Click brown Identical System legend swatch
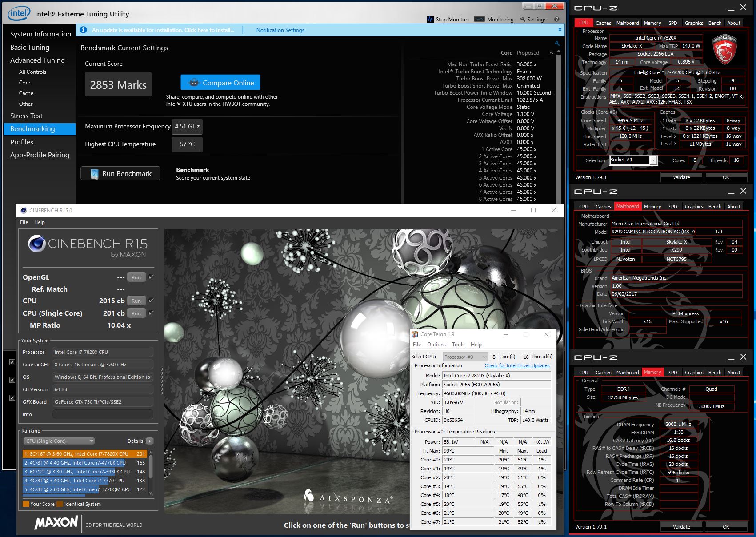756x537 pixels. (x=60, y=504)
